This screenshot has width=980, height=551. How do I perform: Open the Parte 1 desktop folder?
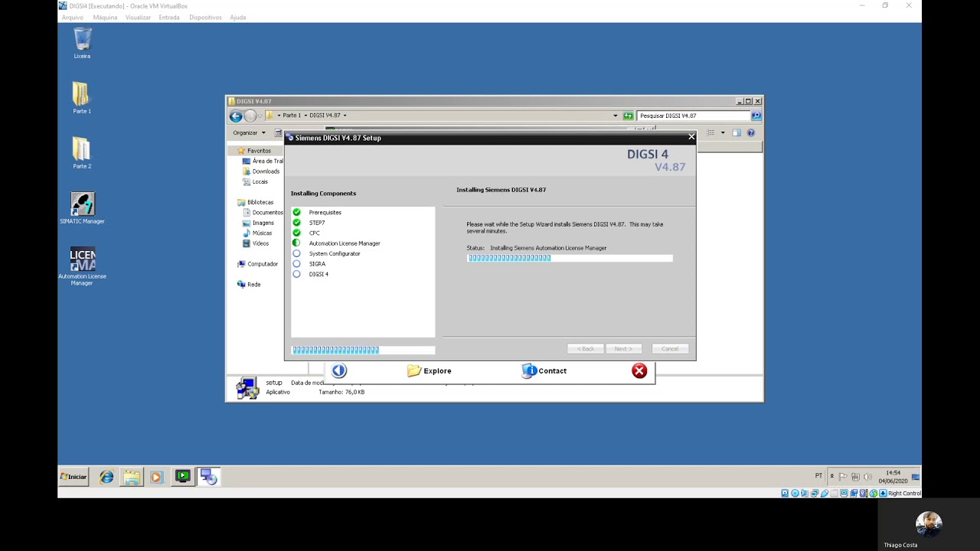pos(82,98)
